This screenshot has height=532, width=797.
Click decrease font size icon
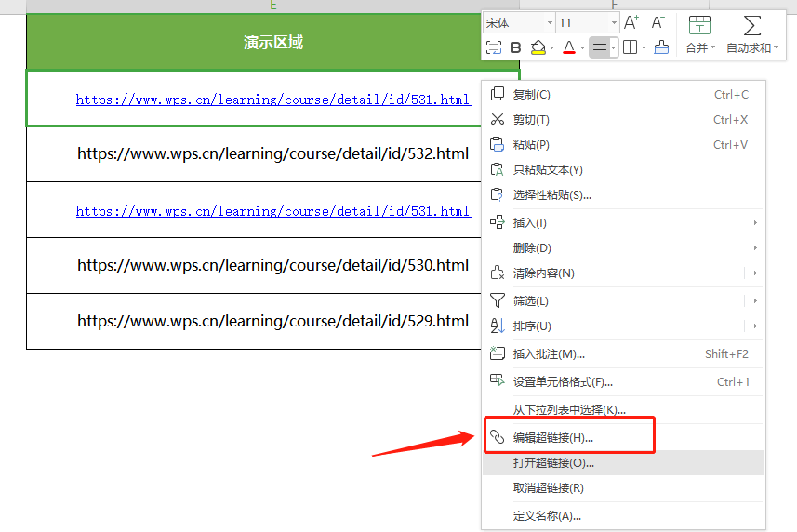(x=658, y=22)
